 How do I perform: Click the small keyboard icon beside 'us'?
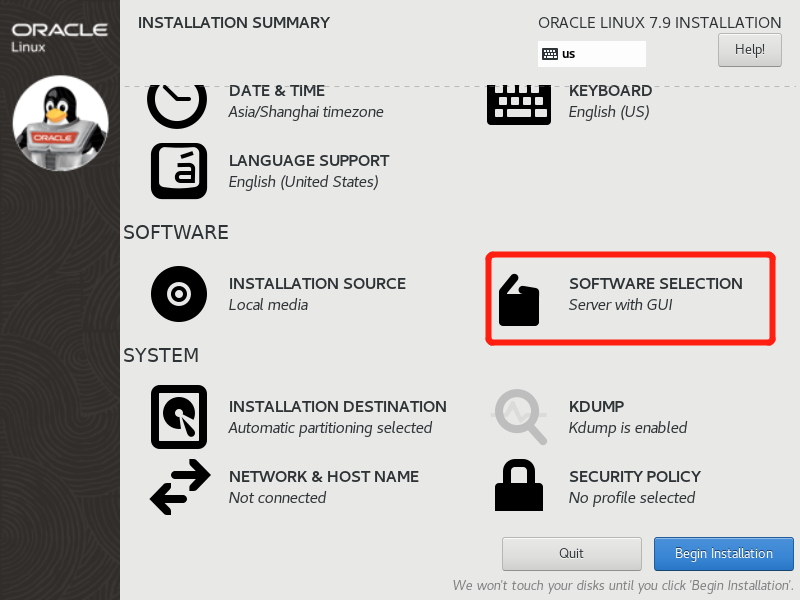549,54
